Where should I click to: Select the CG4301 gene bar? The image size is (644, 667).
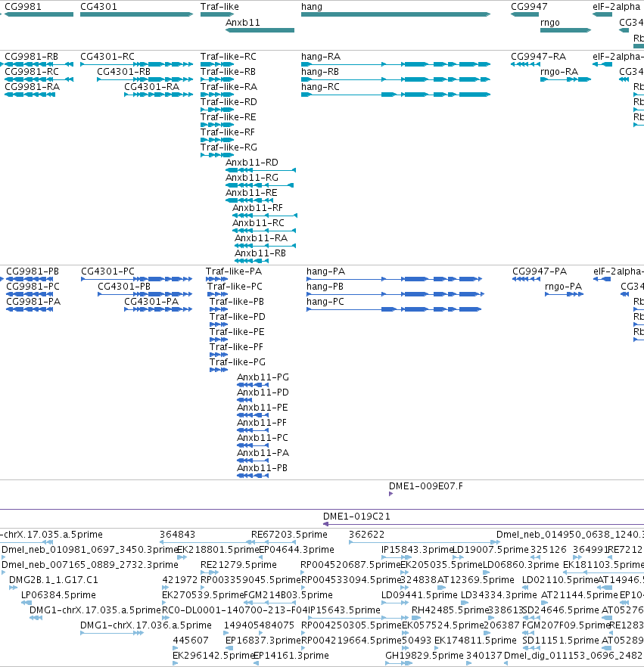pyautogui.click(x=137, y=14)
